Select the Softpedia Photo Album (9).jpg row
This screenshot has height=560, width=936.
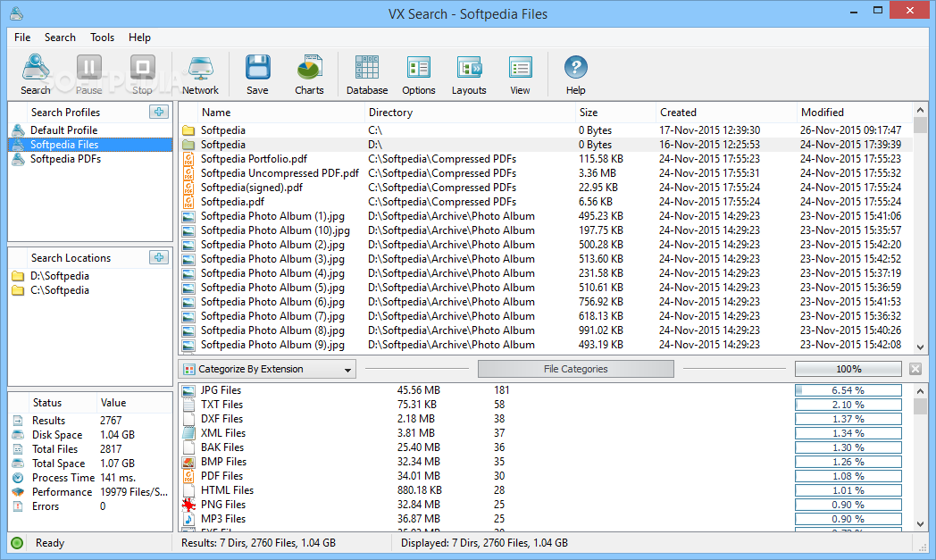(547, 345)
